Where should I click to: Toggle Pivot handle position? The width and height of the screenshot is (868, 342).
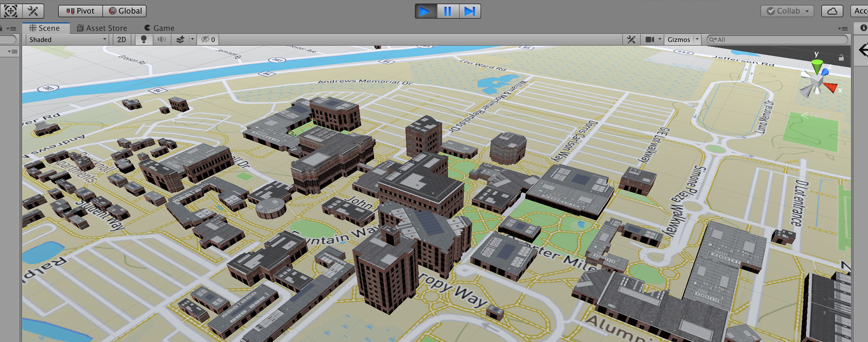80,11
